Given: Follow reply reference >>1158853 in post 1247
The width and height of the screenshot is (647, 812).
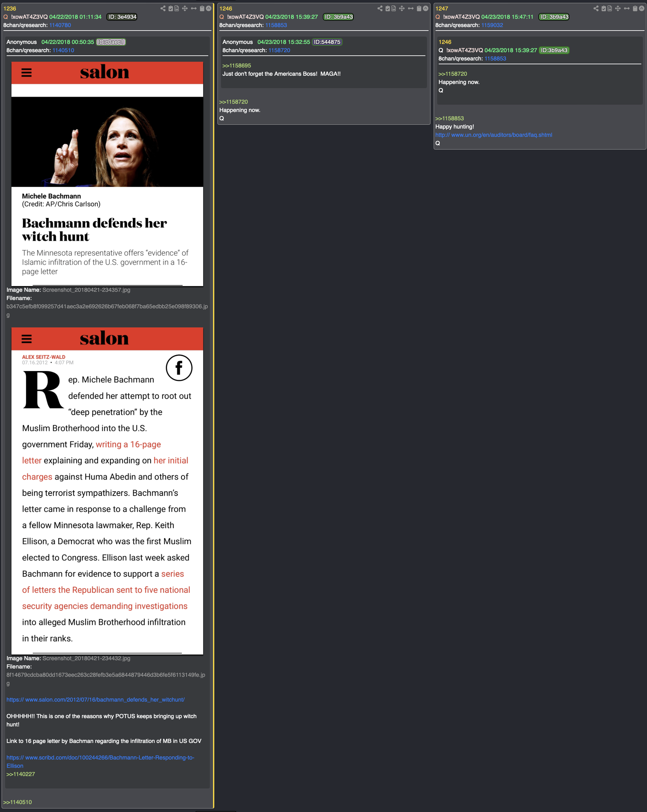Looking at the screenshot, I should (x=450, y=118).
